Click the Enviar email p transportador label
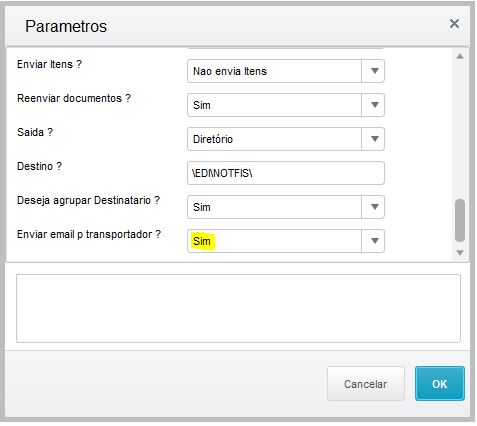This screenshot has height=426, width=477. (x=89, y=234)
